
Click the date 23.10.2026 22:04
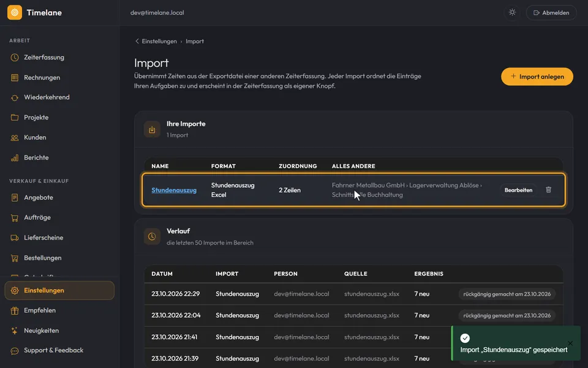[x=176, y=315]
